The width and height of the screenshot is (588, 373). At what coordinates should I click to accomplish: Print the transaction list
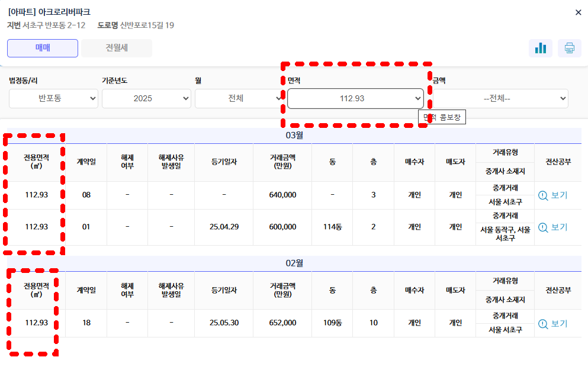[569, 49]
